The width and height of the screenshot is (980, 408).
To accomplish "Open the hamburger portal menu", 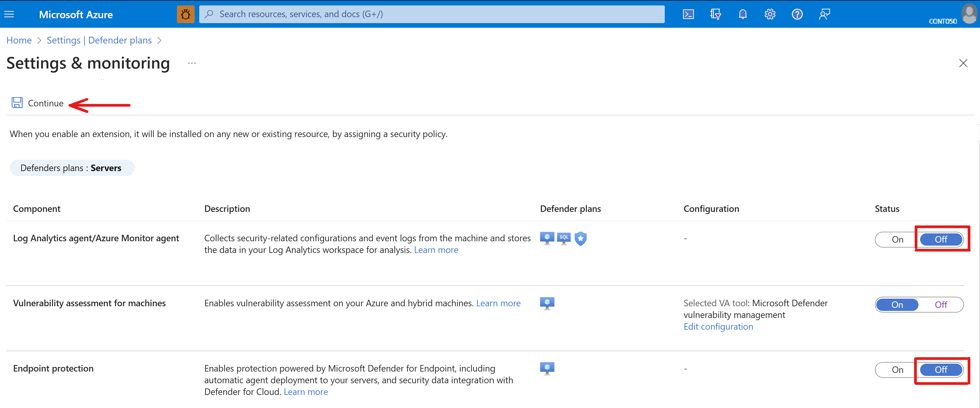I will coord(9,14).
